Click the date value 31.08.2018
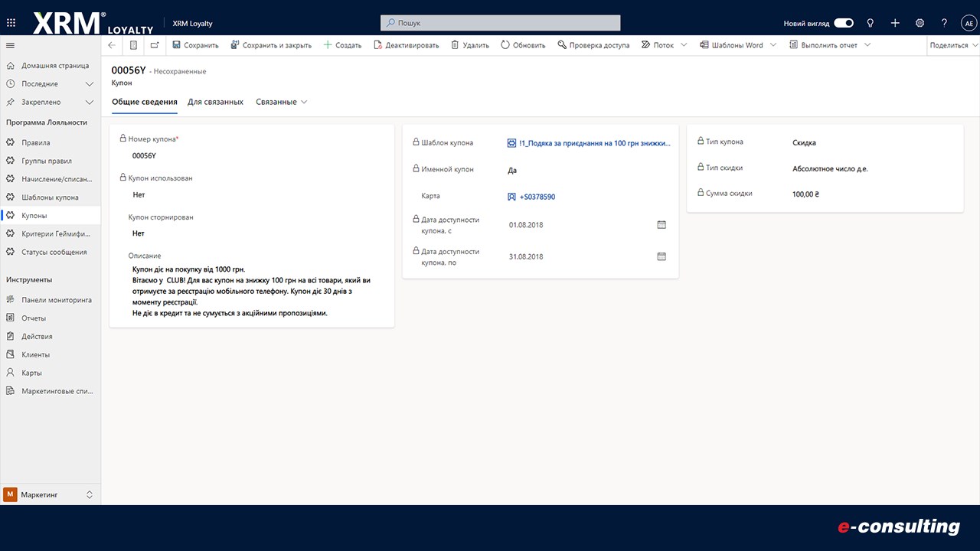Image resolution: width=980 pixels, height=551 pixels. 526,257
